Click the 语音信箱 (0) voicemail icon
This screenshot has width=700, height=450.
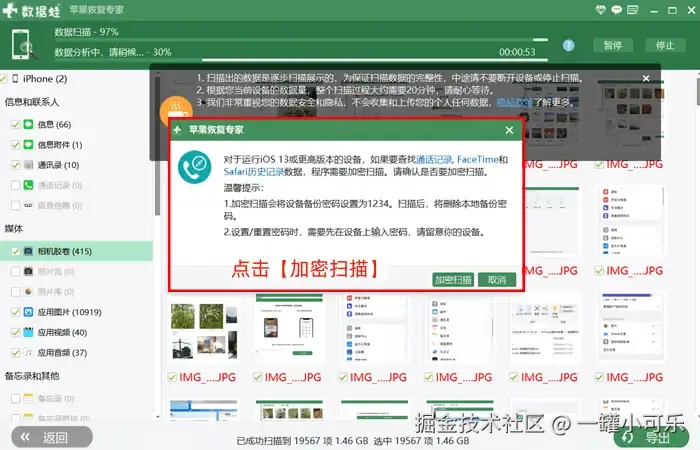(28, 205)
